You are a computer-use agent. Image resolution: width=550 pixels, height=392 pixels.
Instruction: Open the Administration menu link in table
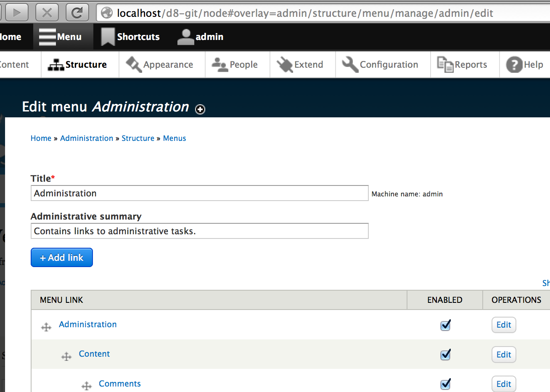pyautogui.click(x=88, y=324)
